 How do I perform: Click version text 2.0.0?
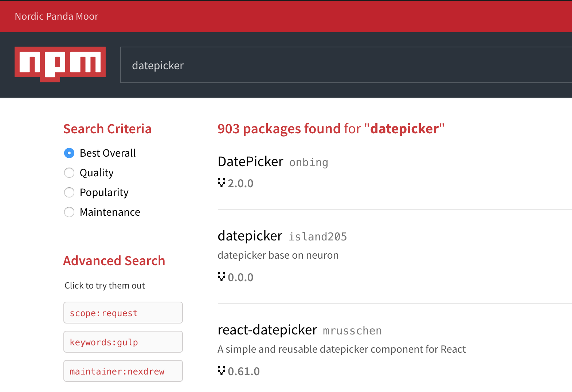pyautogui.click(x=240, y=183)
